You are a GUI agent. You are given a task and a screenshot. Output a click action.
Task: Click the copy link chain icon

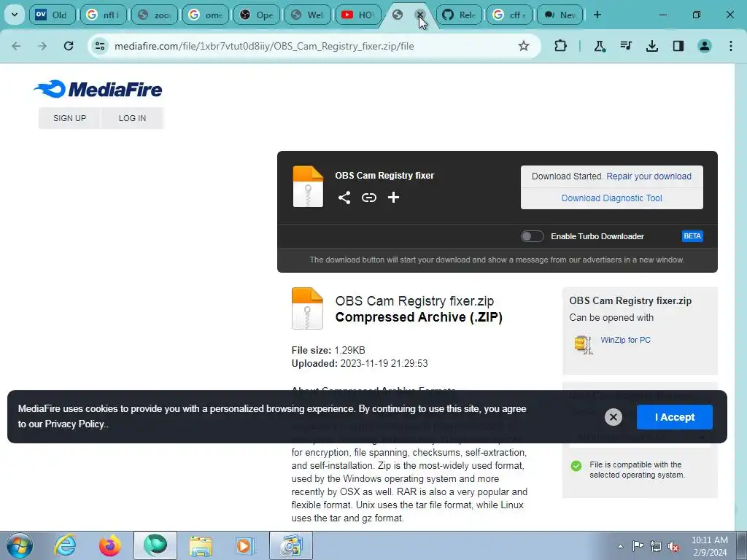coord(368,198)
